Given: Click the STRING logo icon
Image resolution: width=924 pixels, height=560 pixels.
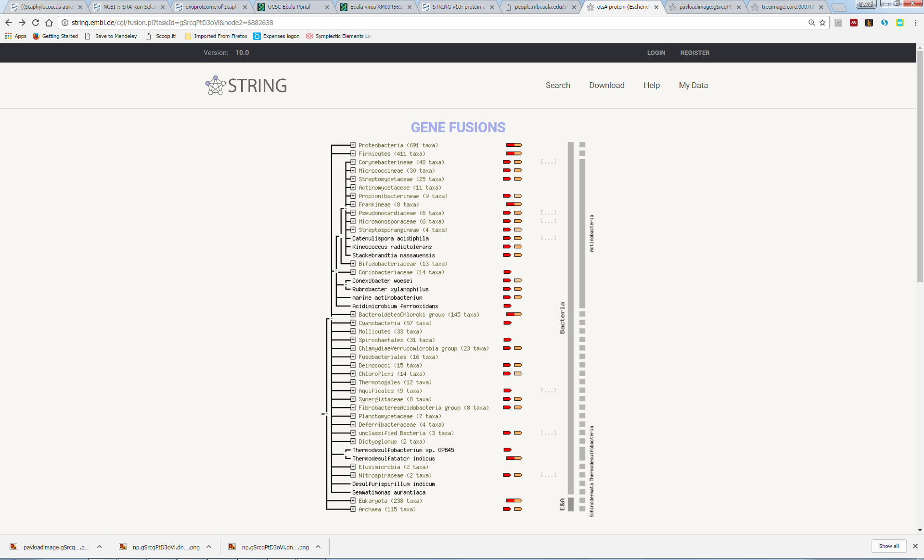Looking at the screenshot, I should coord(215,86).
